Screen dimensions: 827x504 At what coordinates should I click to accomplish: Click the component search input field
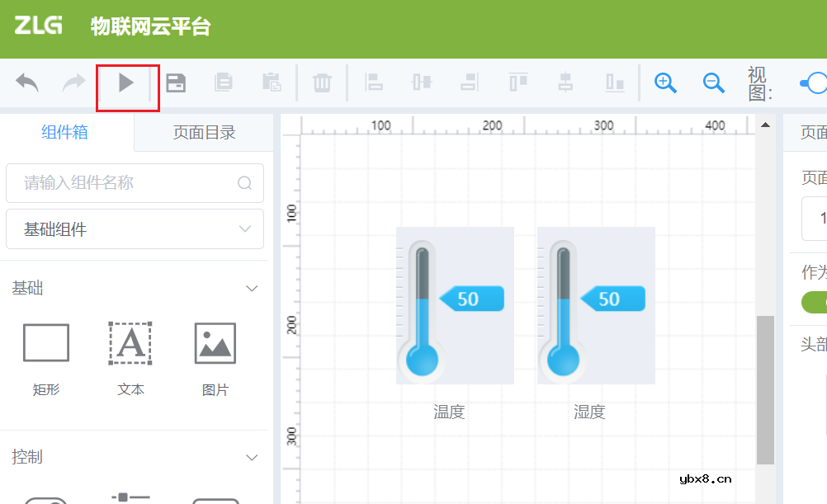coord(135,183)
